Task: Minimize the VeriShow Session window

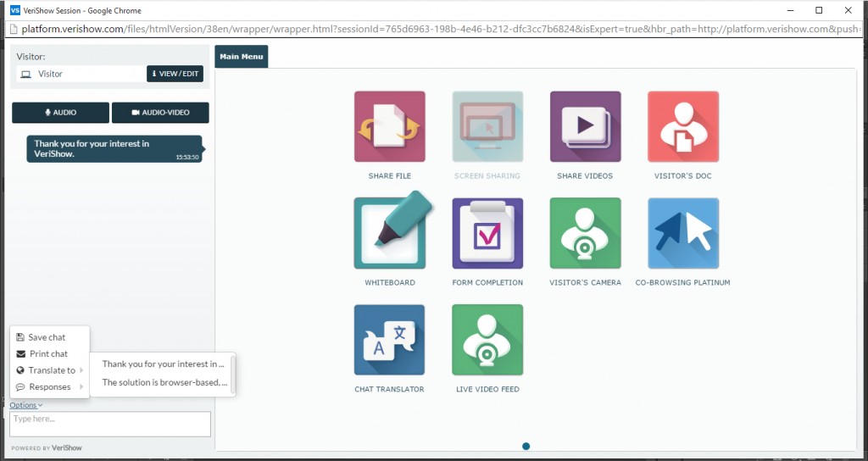Action: pos(790,10)
